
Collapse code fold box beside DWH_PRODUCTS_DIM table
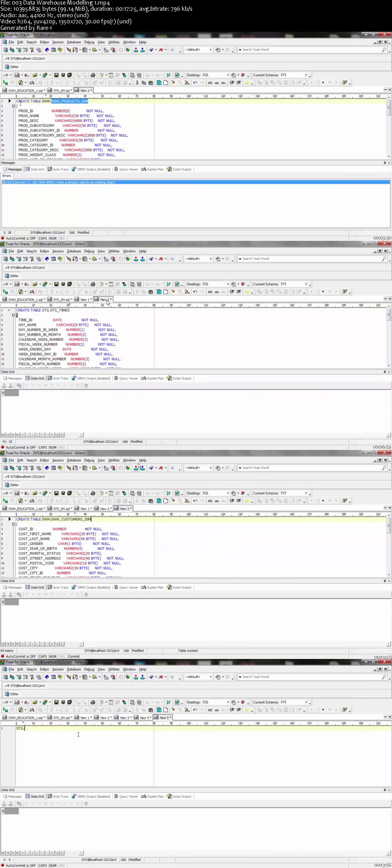tap(13, 106)
